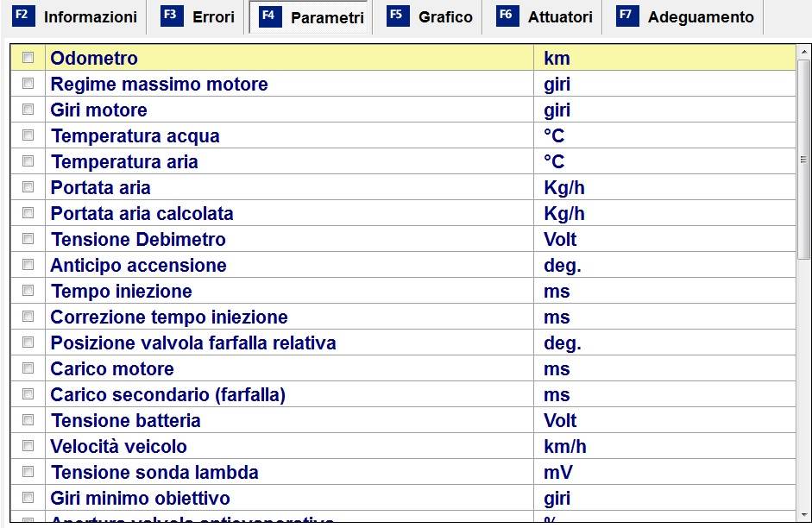Select the Anticipo accensione row

pos(403,265)
